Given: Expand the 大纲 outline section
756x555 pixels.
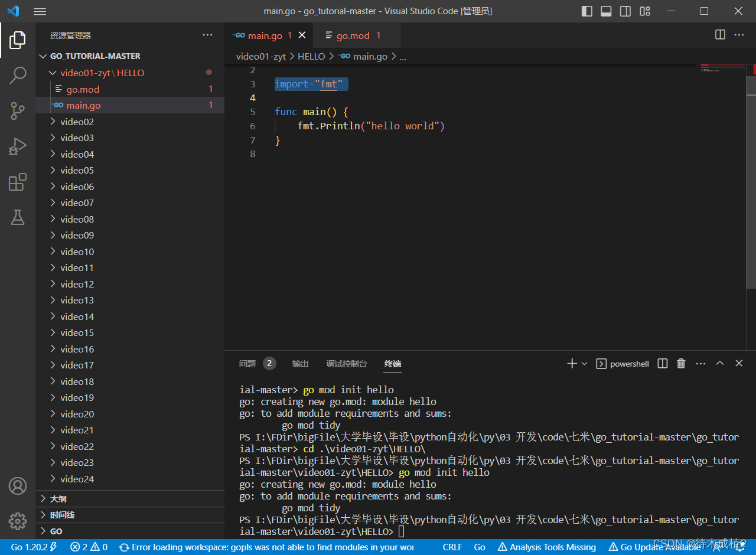Looking at the screenshot, I should (x=130, y=499).
